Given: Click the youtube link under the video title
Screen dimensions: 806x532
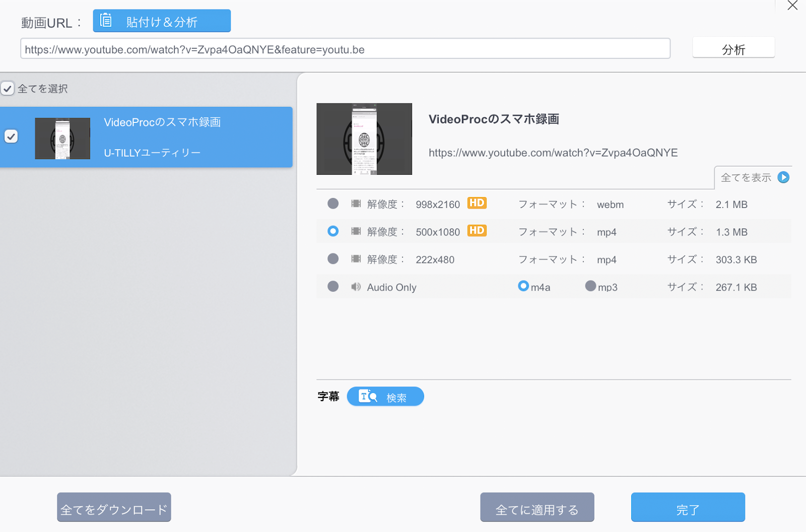Looking at the screenshot, I should [553, 153].
